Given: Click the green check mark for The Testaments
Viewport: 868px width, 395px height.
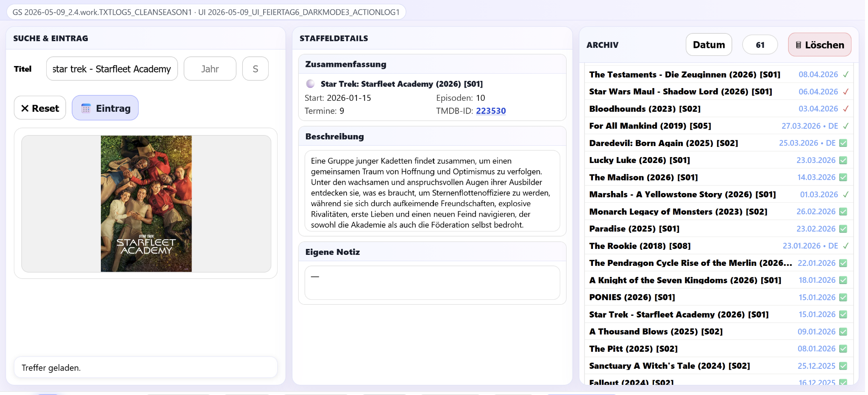Looking at the screenshot, I should (846, 75).
